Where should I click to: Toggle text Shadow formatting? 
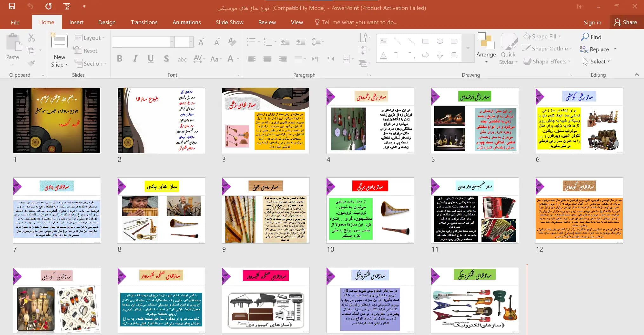[x=166, y=59]
